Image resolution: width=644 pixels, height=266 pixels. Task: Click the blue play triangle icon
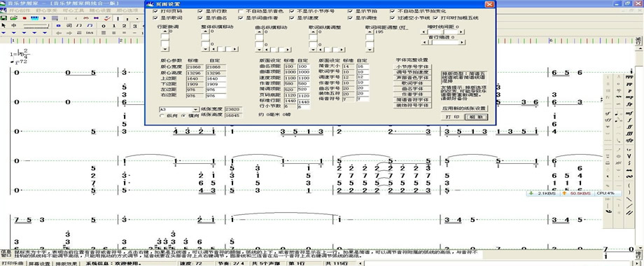coord(44,18)
